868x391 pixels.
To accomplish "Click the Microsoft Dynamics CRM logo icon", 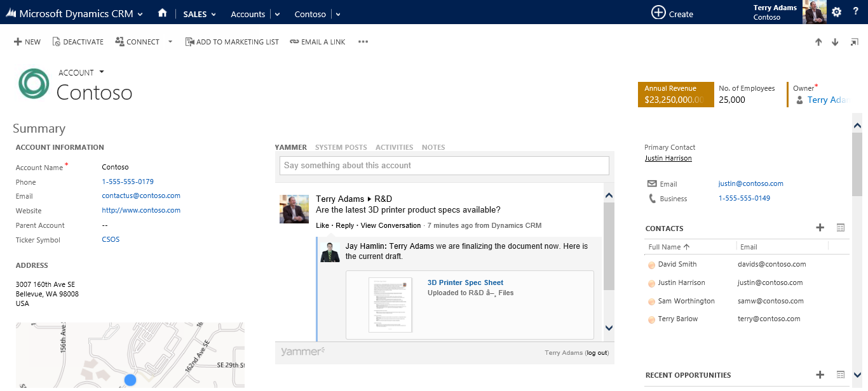I will (x=10, y=13).
